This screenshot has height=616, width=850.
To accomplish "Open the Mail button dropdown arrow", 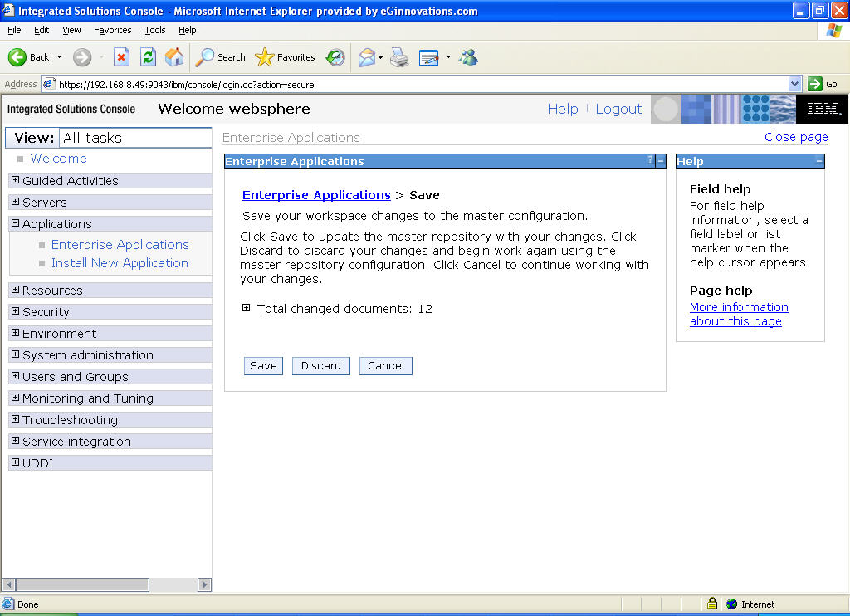I will click(x=380, y=57).
